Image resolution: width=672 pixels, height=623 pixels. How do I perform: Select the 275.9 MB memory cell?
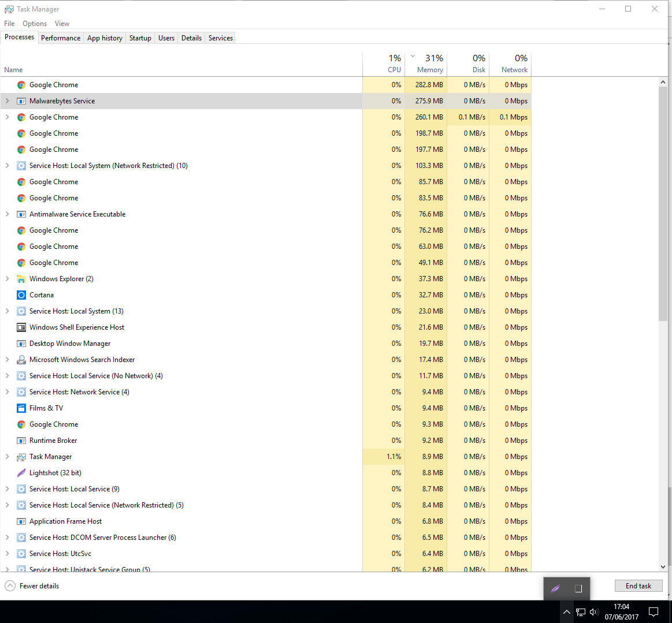(426, 101)
